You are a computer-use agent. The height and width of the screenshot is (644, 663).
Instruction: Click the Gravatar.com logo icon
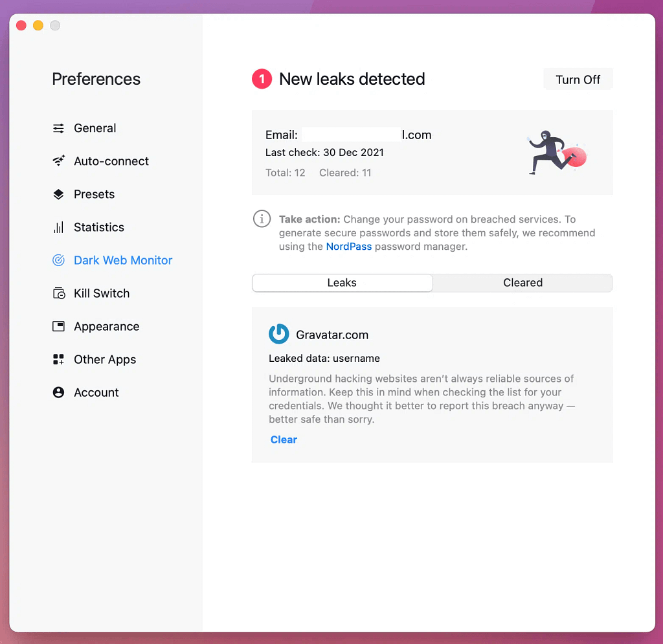(278, 334)
